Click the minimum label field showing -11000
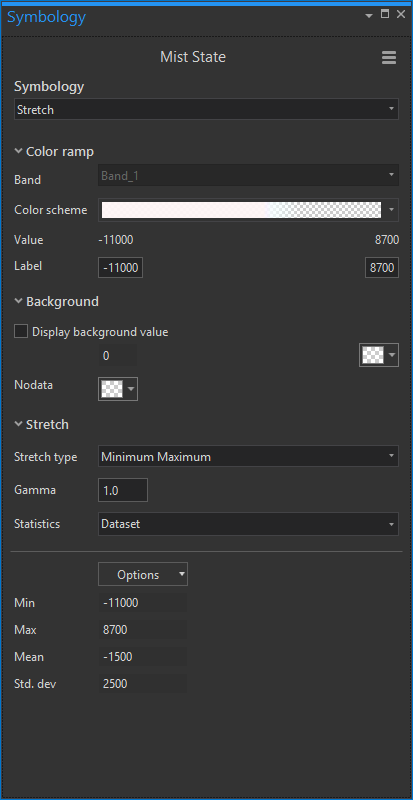The width and height of the screenshot is (413, 800). click(120, 267)
